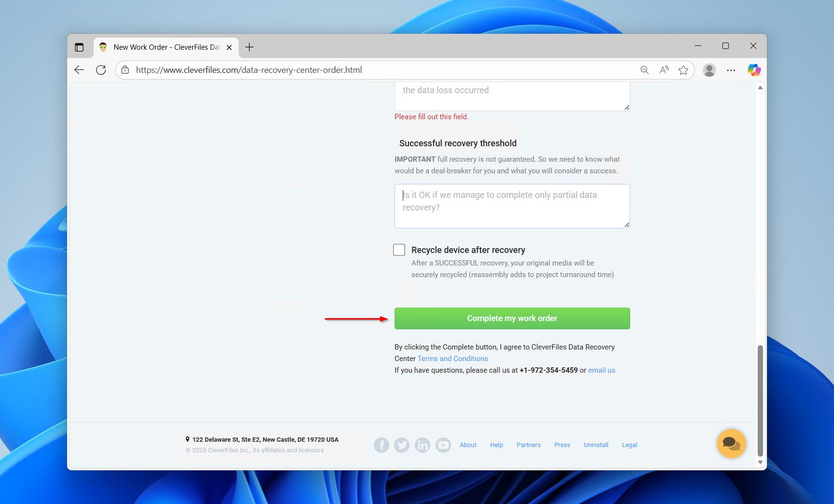This screenshot has height=504, width=834.
Task: Focus the partial data recovery text area
Action: click(x=512, y=206)
